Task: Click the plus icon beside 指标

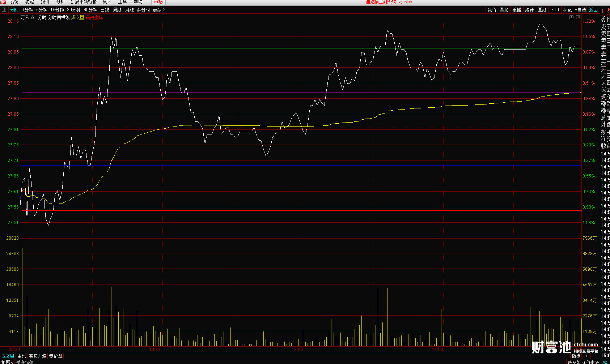Action: (586, 356)
